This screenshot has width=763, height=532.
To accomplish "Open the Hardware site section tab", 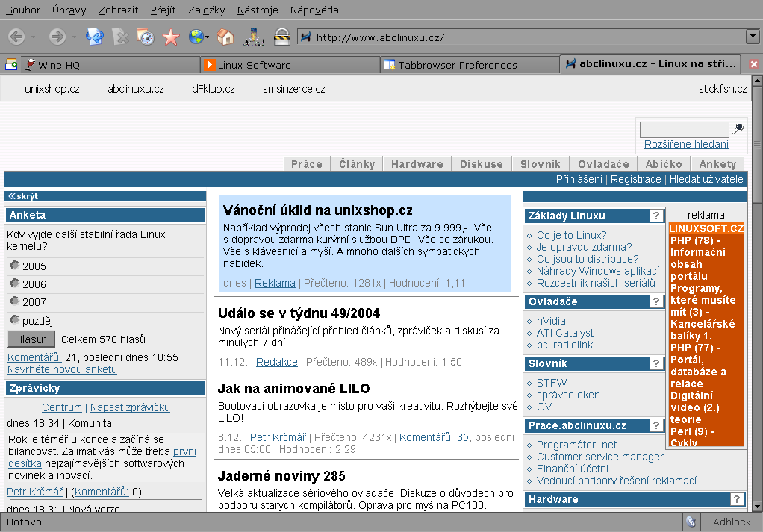I will click(x=417, y=164).
